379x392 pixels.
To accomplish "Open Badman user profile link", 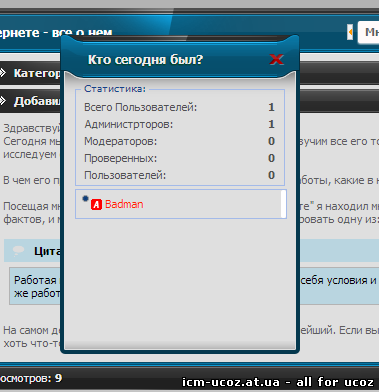I will click(x=124, y=204).
